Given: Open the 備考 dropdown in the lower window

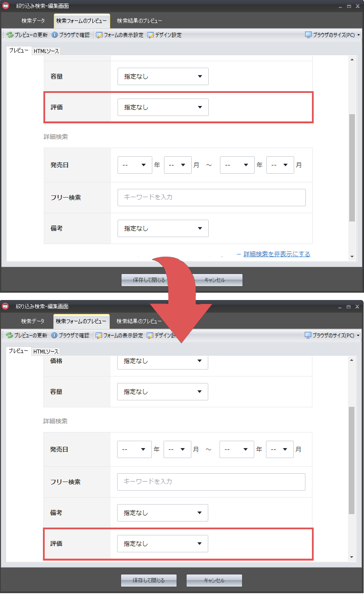Looking at the screenshot, I should (x=162, y=513).
